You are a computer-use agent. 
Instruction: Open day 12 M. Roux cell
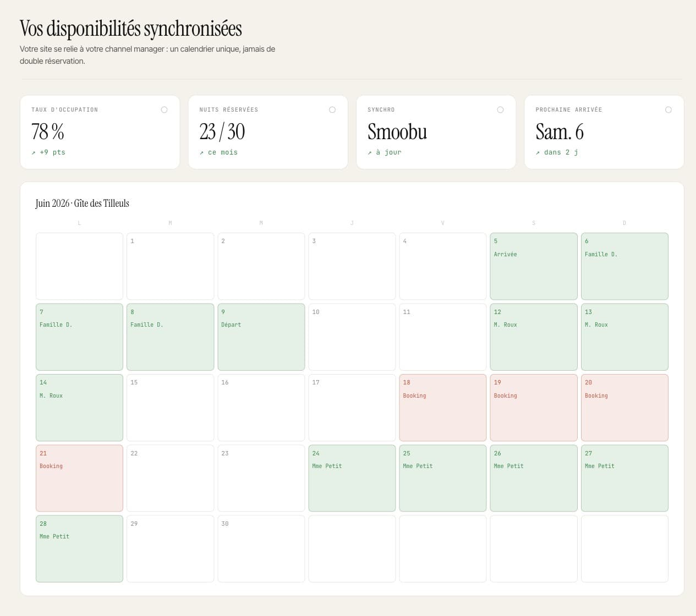click(534, 337)
